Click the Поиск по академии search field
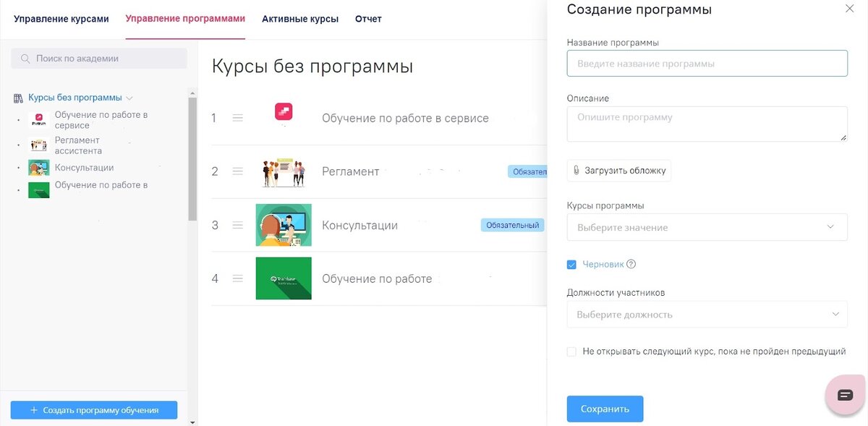The image size is (868, 426). 99,59
